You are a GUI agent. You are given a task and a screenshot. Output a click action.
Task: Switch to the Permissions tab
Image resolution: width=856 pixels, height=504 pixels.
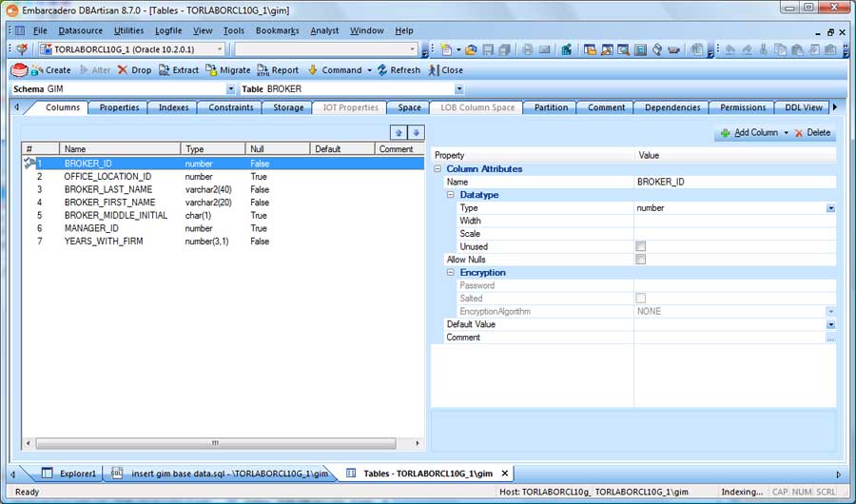[743, 107]
